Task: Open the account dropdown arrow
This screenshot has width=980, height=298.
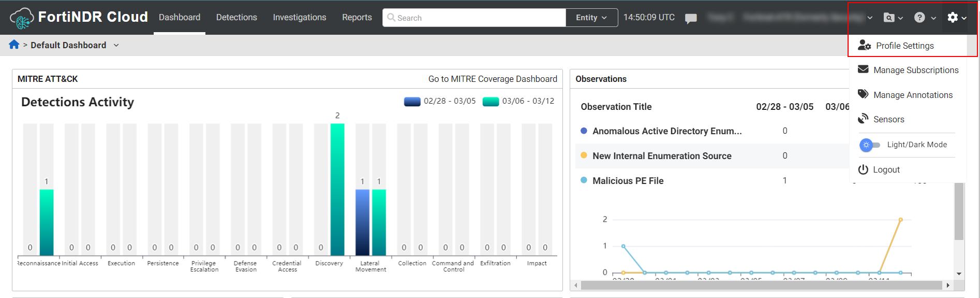Action: pos(870,18)
